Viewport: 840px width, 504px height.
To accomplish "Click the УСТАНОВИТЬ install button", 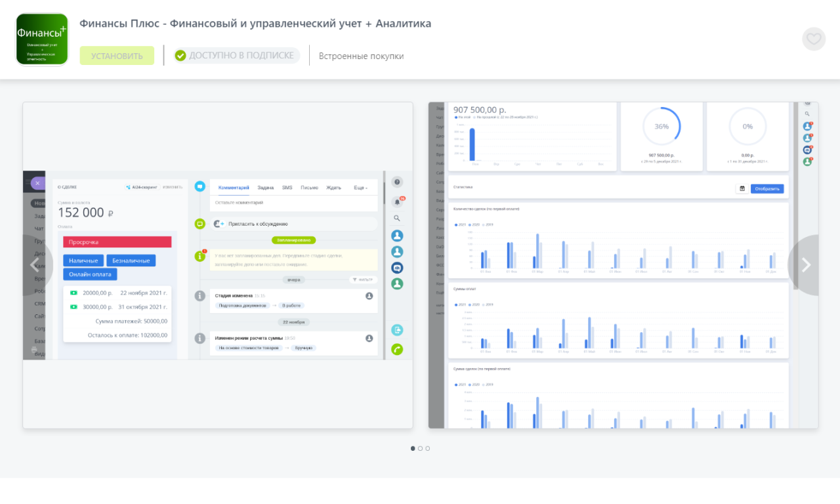I will 117,56.
